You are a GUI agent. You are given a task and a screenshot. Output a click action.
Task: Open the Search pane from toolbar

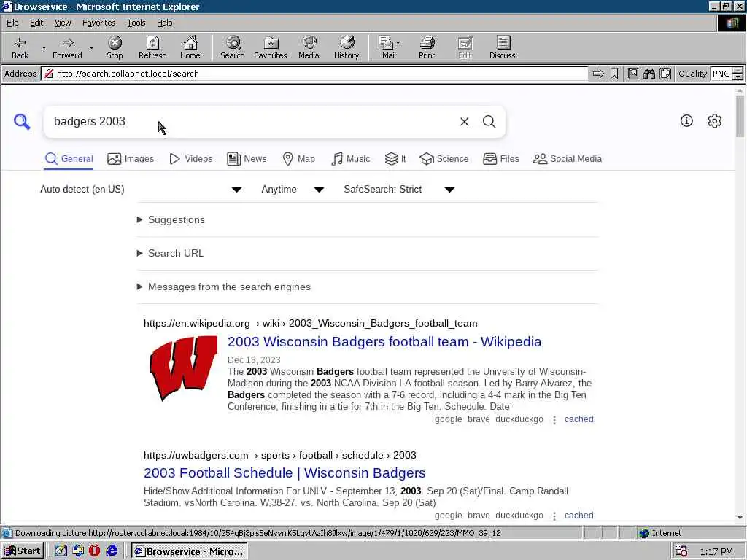[x=233, y=47]
